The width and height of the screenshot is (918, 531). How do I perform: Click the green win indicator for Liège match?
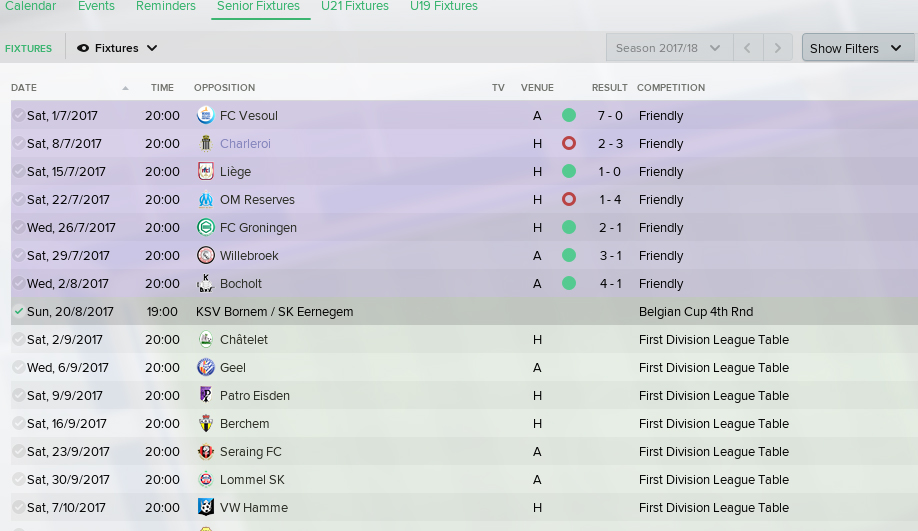coord(568,172)
